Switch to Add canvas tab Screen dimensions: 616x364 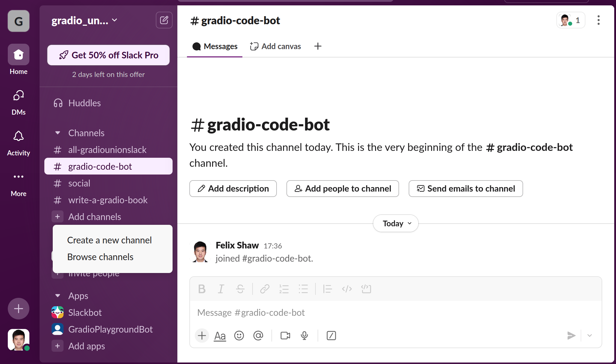(x=276, y=46)
